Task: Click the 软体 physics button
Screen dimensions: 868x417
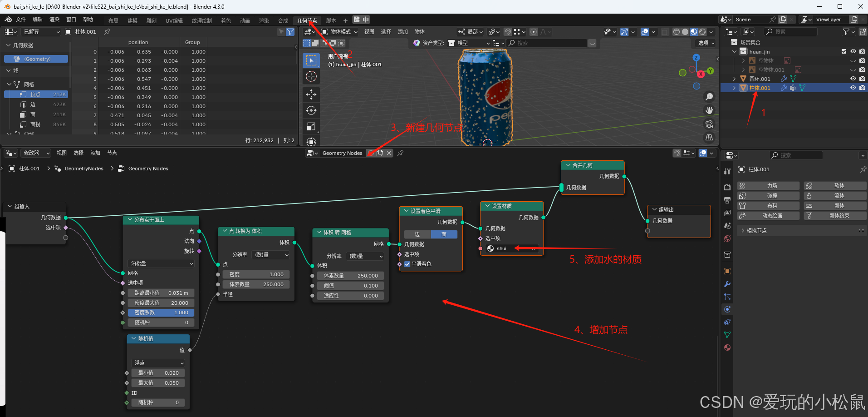Action: point(835,186)
